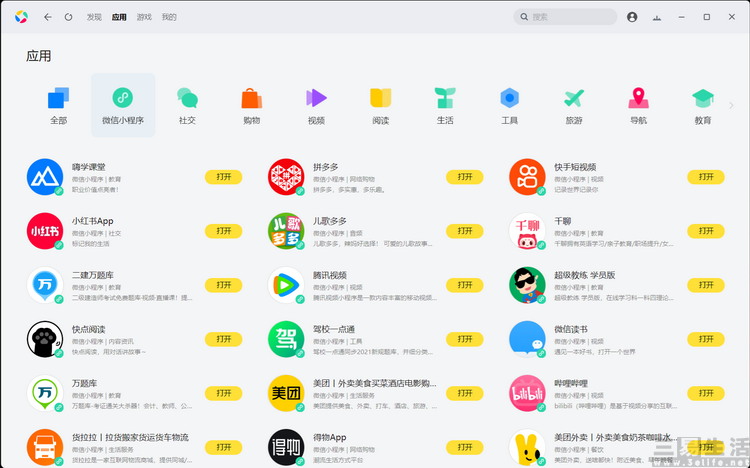Pick the 视频 video category
The image size is (750, 468).
[316, 98]
